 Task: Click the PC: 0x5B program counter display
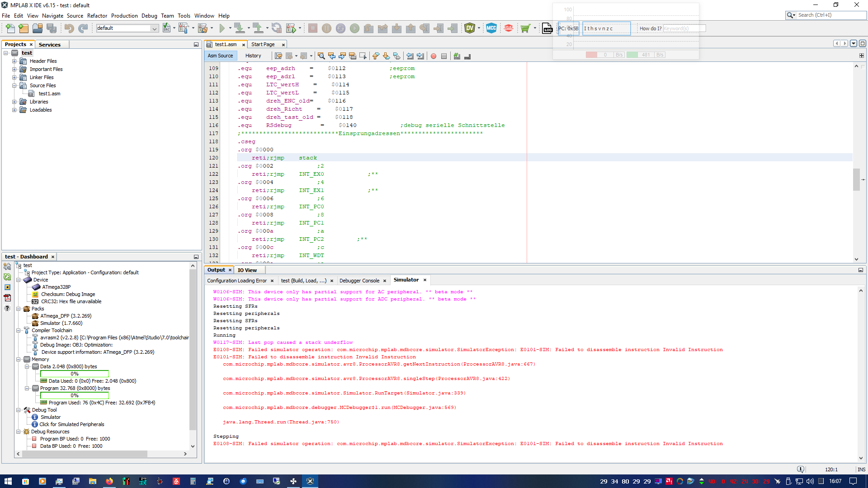coord(568,28)
